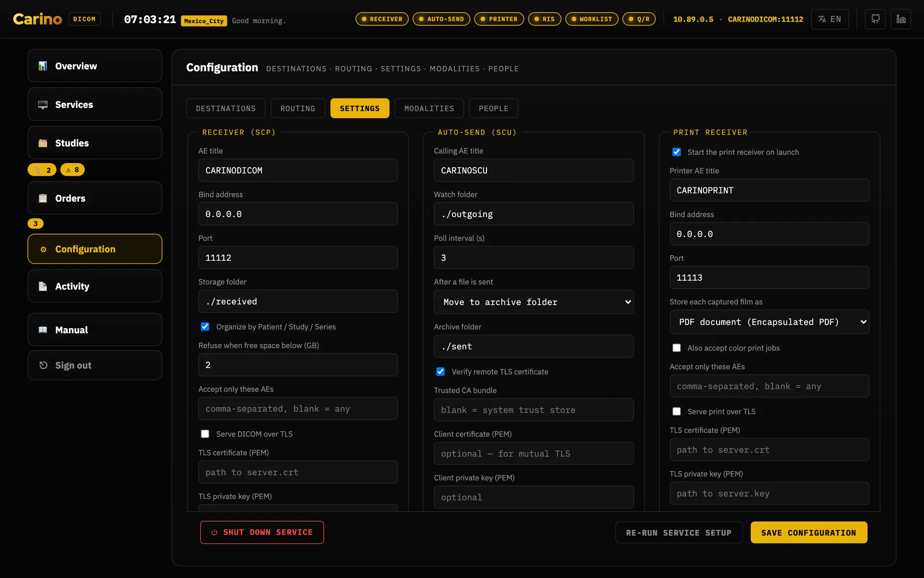Click the Carino logo
Image resolution: width=924 pixels, height=578 pixels.
tap(38, 19)
